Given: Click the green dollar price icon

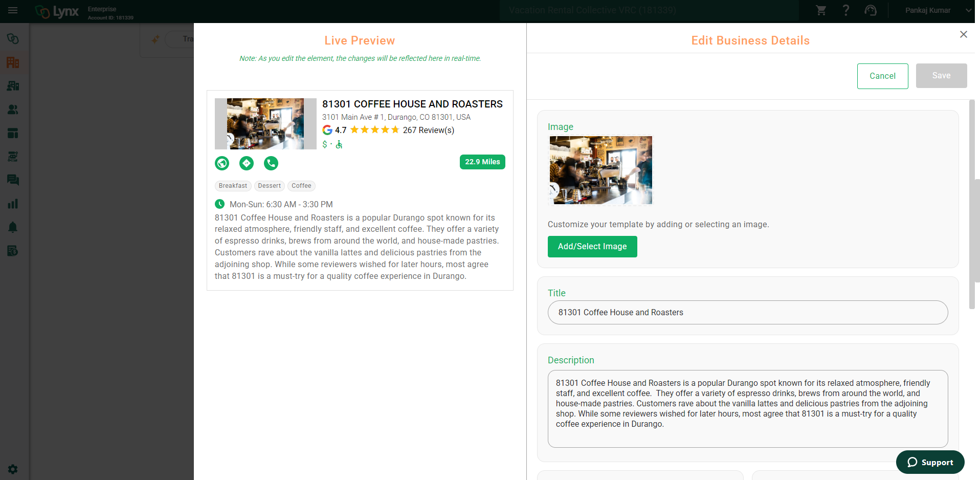Looking at the screenshot, I should pos(325,144).
